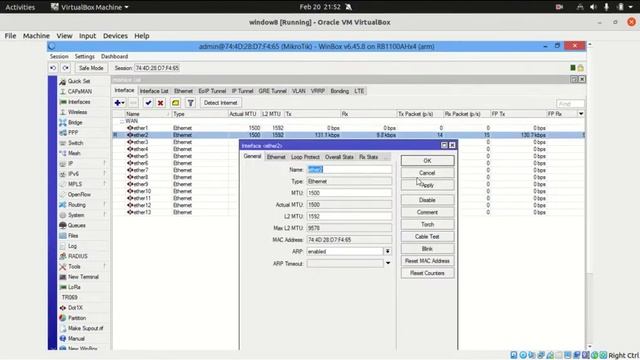Toggle Safe Mode
Screen dimensions: 640x360
pyautogui.click(x=91, y=68)
